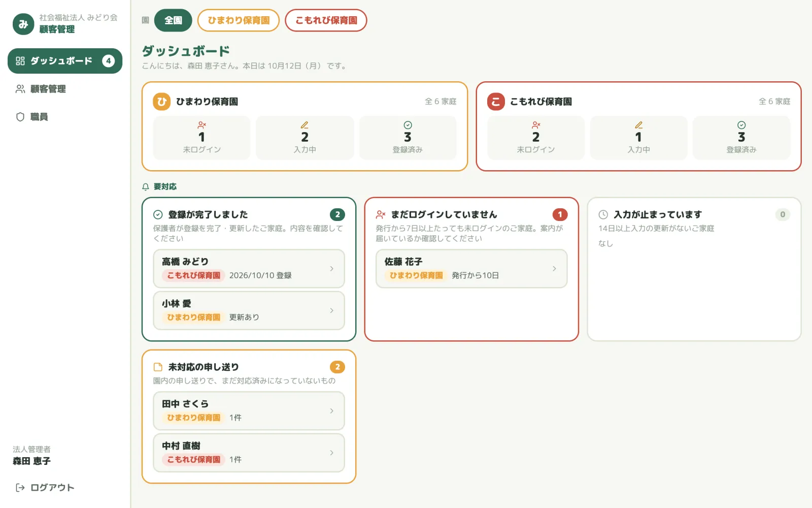The height and width of the screenshot is (508, 812).
Task: Open 顧客管理 in the sidebar
Action: (65, 89)
